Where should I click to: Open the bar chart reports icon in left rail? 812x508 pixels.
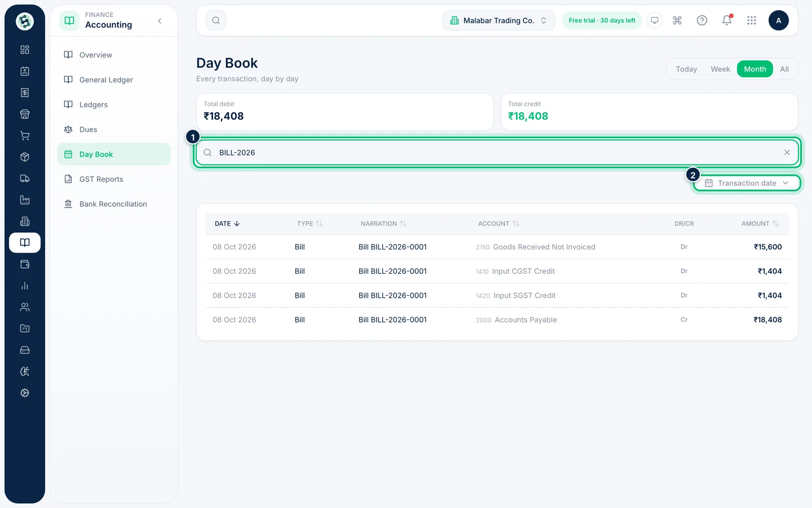pos(24,285)
